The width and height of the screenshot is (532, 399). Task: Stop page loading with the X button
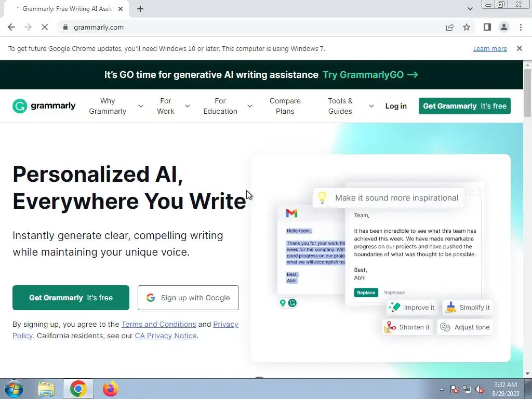[45, 27]
